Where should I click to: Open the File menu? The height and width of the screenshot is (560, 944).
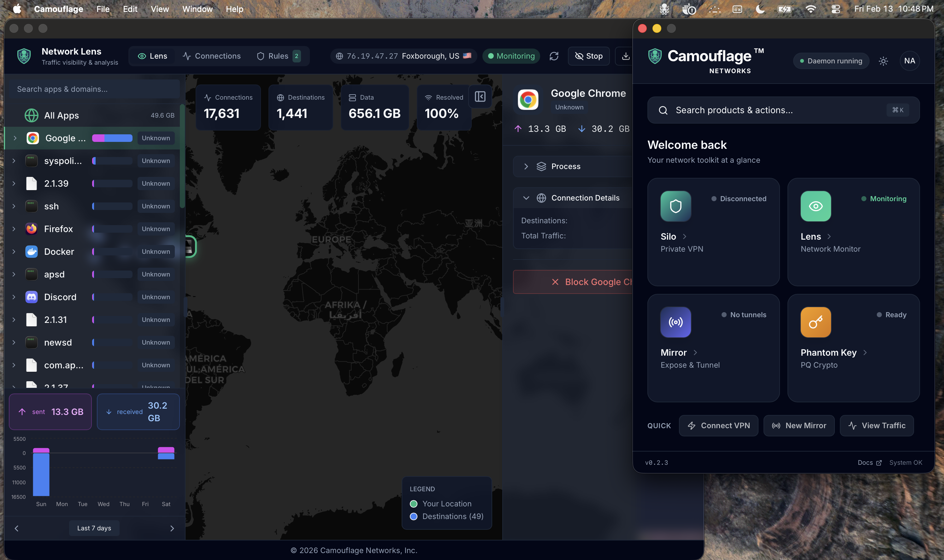point(103,9)
